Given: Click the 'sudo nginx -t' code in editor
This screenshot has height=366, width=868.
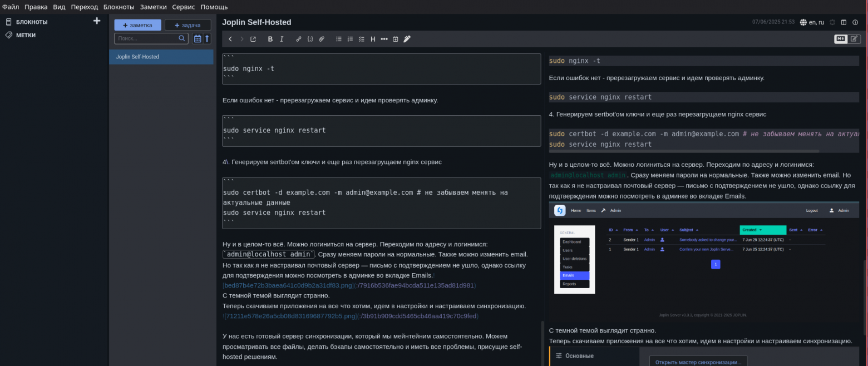Looking at the screenshot, I should click(249, 69).
